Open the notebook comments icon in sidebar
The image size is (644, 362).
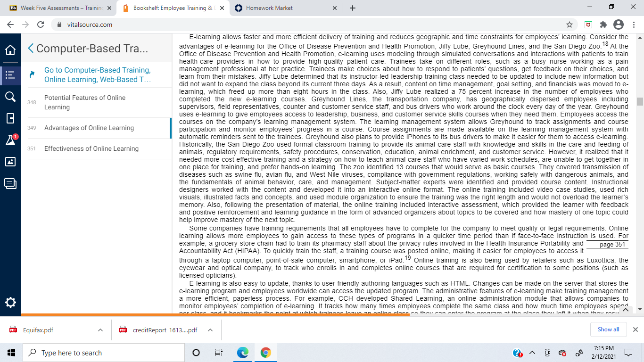(10, 183)
